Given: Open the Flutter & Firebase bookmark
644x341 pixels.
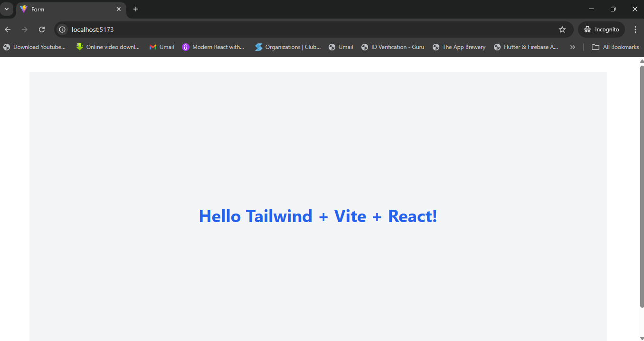Looking at the screenshot, I should click(526, 47).
